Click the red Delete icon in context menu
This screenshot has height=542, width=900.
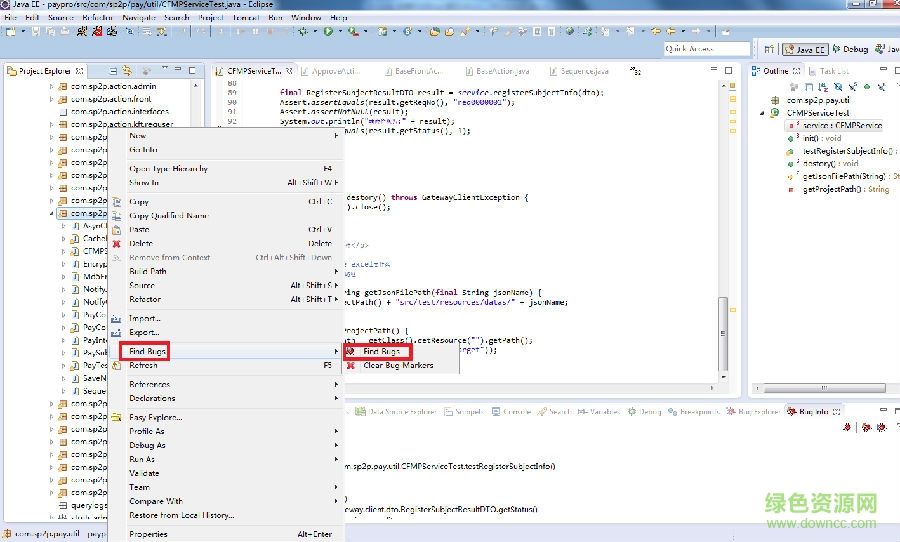[x=116, y=243]
